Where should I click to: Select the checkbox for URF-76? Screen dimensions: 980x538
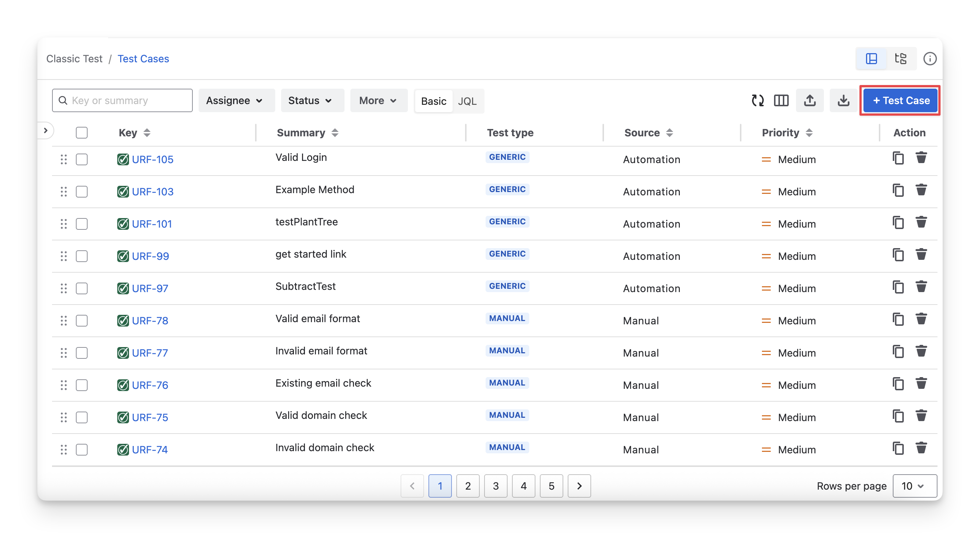click(x=81, y=385)
